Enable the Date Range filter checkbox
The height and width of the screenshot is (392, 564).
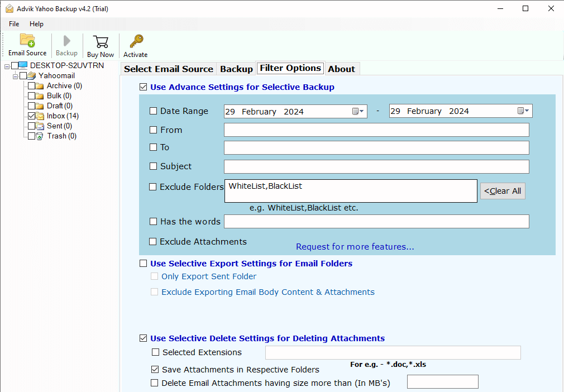click(x=153, y=111)
